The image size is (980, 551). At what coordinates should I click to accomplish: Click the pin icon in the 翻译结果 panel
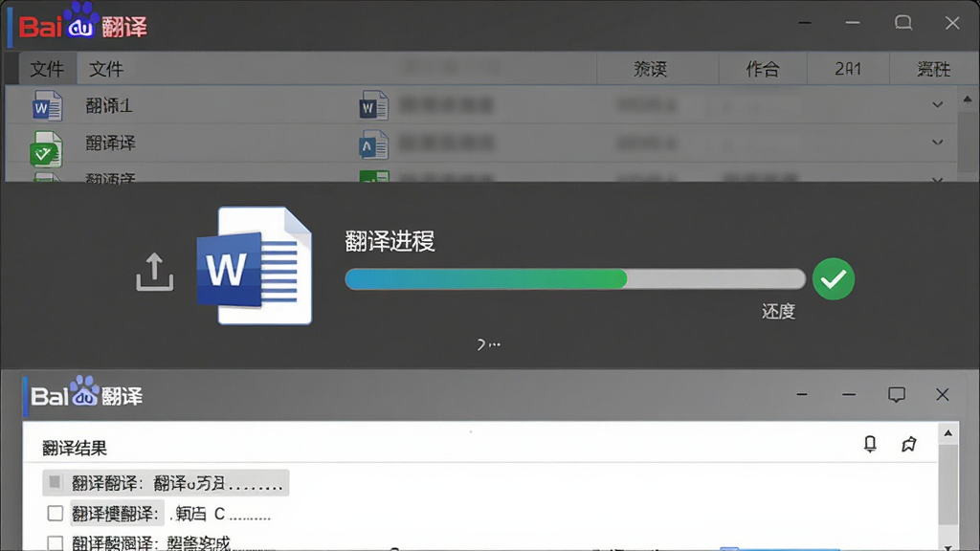[909, 444]
